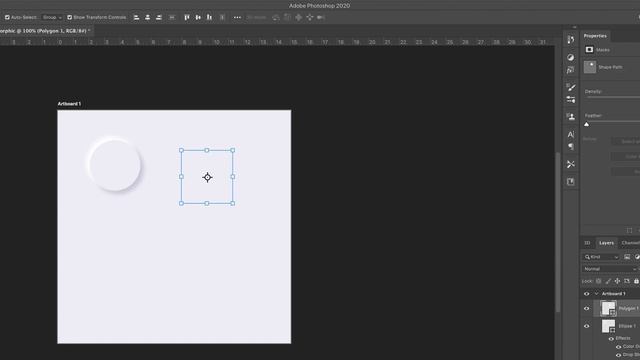This screenshot has height=360, width=640.
Task: Toggle Show Transform Controls checkbox
Action: [x=69, y=18]
